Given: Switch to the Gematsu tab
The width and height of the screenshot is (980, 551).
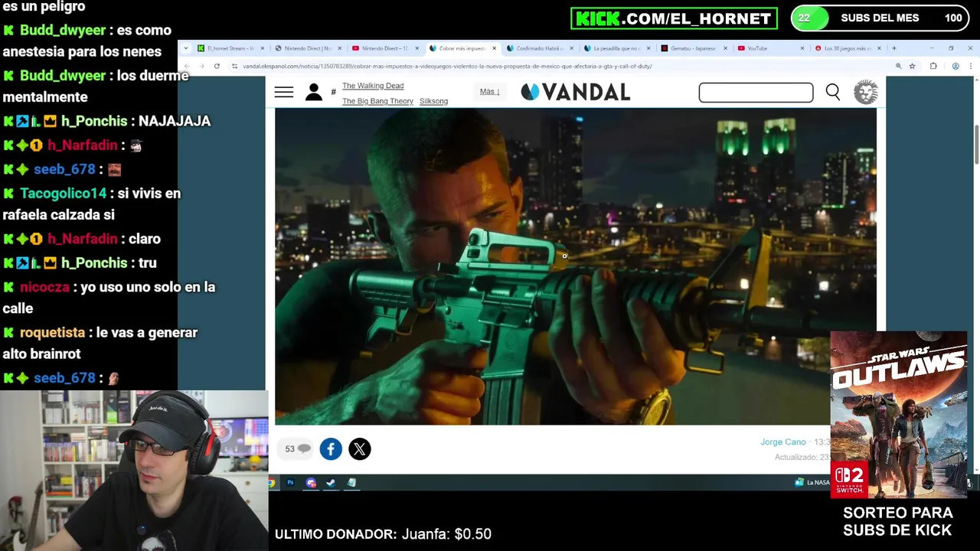Looking at the screenshot, I should tap(694, 48).
